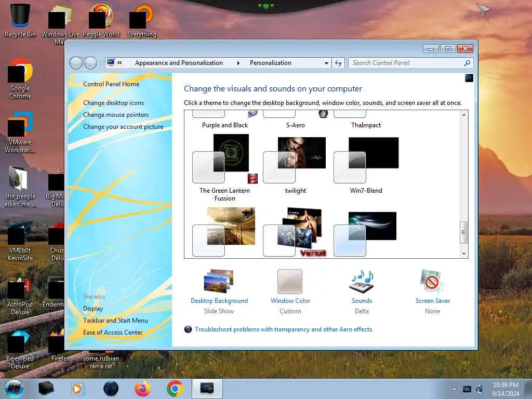Select the twilight theme
The image size is (532, 399).
pyautogui.click(x=295, y=166)
